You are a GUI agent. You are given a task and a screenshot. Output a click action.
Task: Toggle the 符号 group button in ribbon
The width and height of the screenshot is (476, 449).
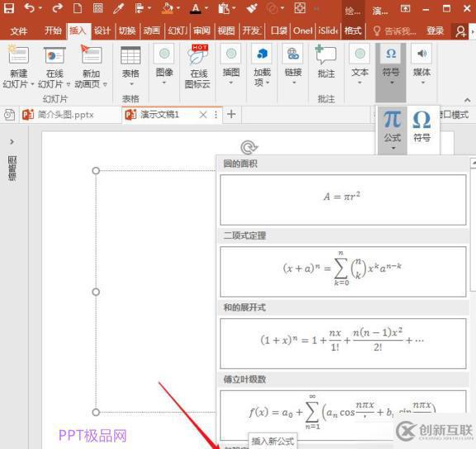click(x=391, y=72)
